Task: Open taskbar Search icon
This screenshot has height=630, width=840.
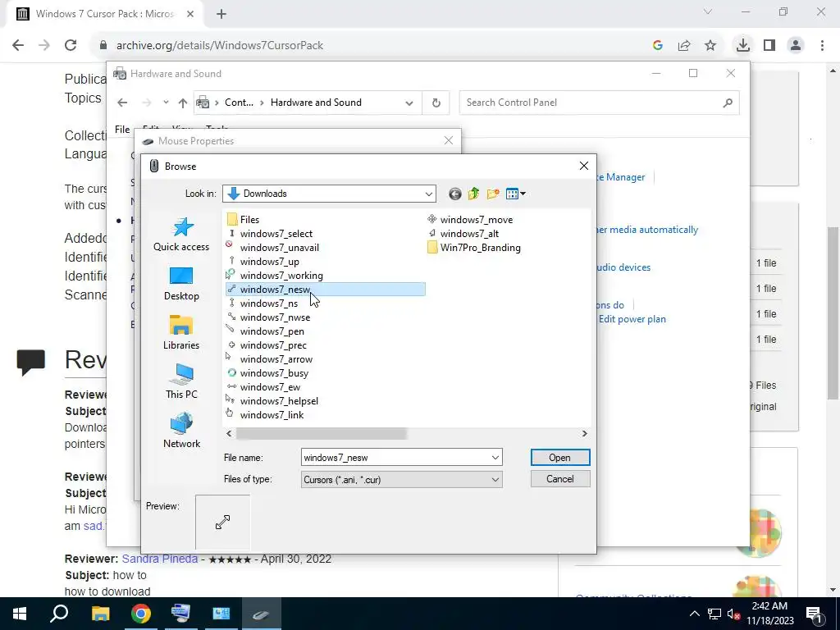Action: [x=59, y=614]
